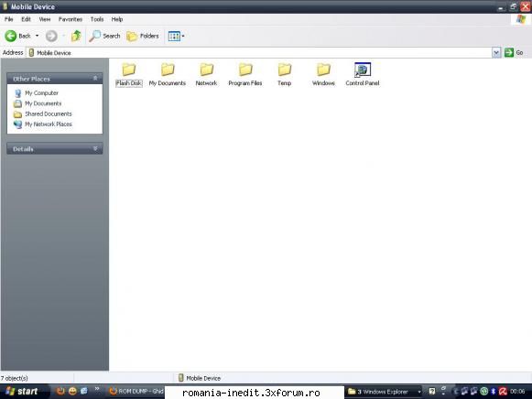This screenshot has width=532, height=399.
Task: Click the green round tray icon
Action: (x=483, y=392)
